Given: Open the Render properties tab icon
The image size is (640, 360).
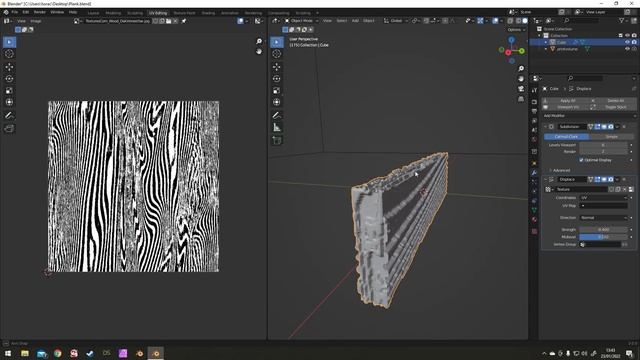Looking at the screenshot, I should (534, 102).
